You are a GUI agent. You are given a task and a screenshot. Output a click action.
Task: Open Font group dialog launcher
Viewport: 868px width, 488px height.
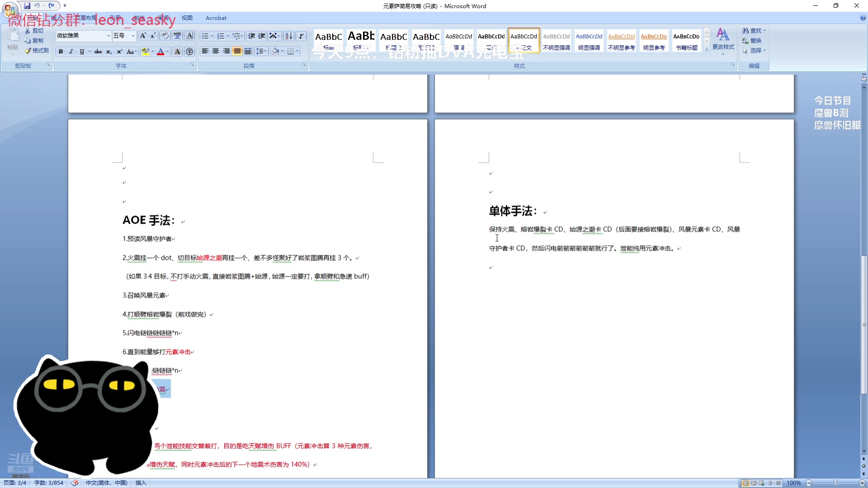(192, 65)
